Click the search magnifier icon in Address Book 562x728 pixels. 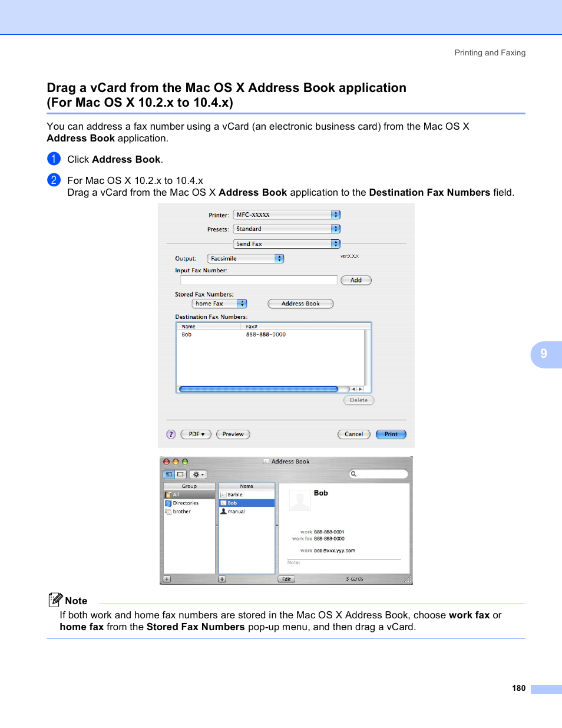[x=354, y=474]
